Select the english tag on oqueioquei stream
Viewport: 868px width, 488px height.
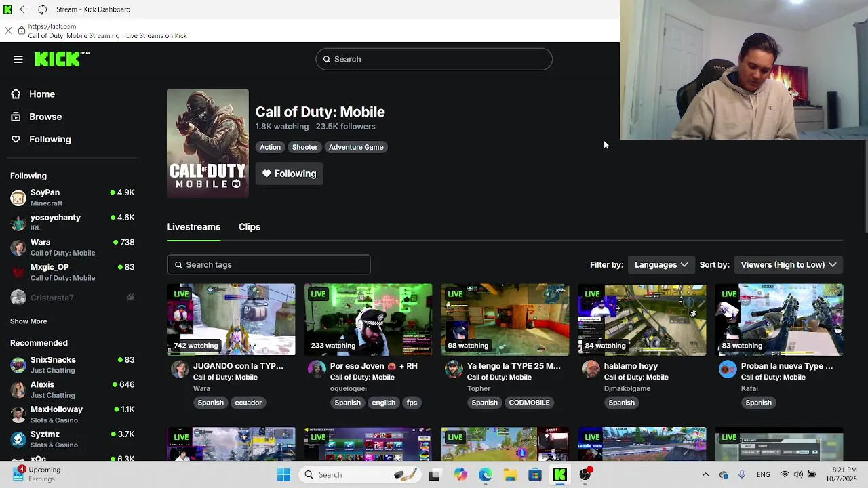(383, 403)
